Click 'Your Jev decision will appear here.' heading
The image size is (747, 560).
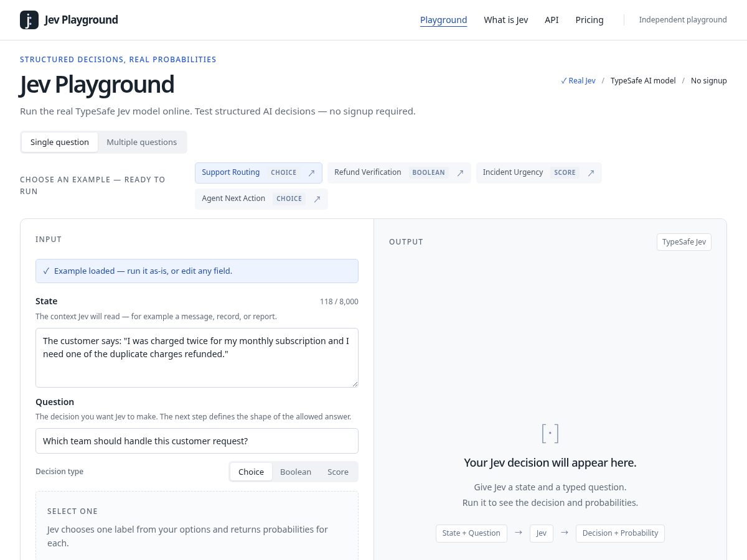point(550,463)
